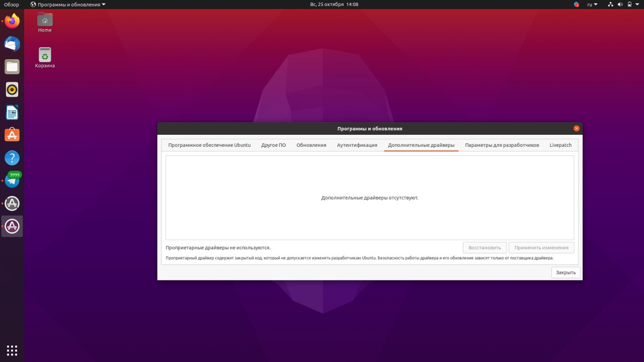This screenshot has height=362, width=644.
Task: Open LibreOffice Writer from dock
Action: tap(12, 112)
